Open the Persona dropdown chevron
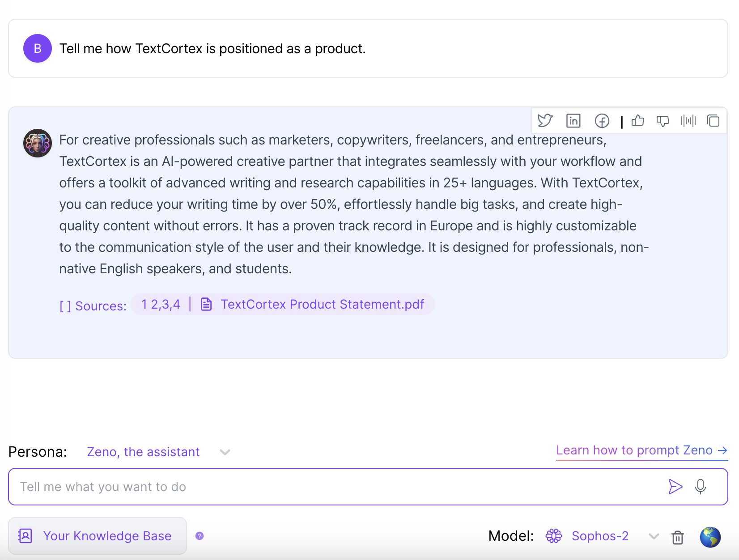Screen dimensions: 739x560 (225, 452)
